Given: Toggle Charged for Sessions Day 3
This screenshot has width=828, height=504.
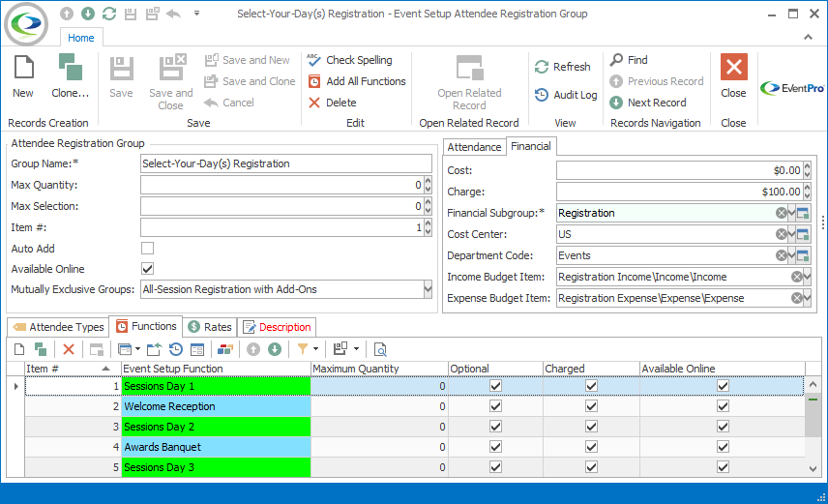Looking at the screenshot, I should point(591,467).
